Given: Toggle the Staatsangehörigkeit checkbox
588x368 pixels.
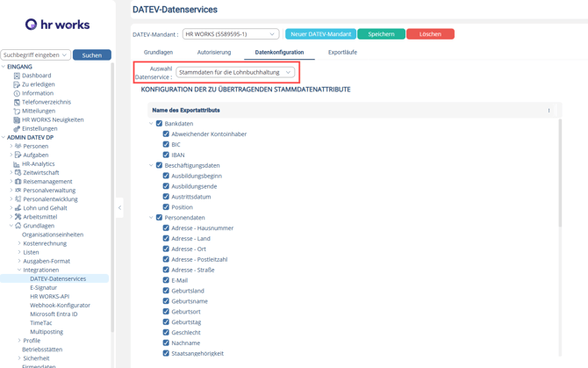Looking at the screenshot, I should (166, 353).
